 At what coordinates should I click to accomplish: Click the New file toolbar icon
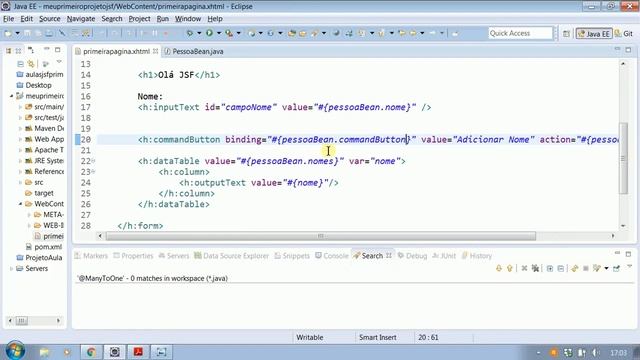click(8, 33)
